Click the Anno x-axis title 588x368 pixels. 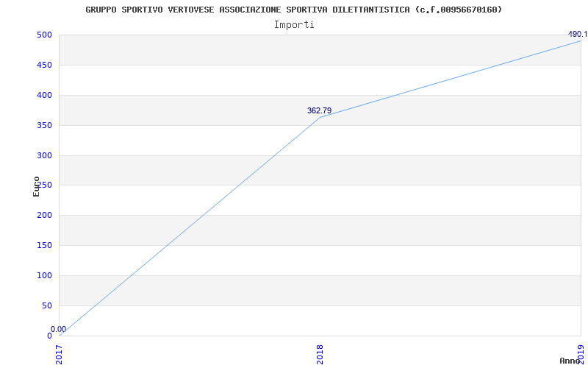pos(570,361)
